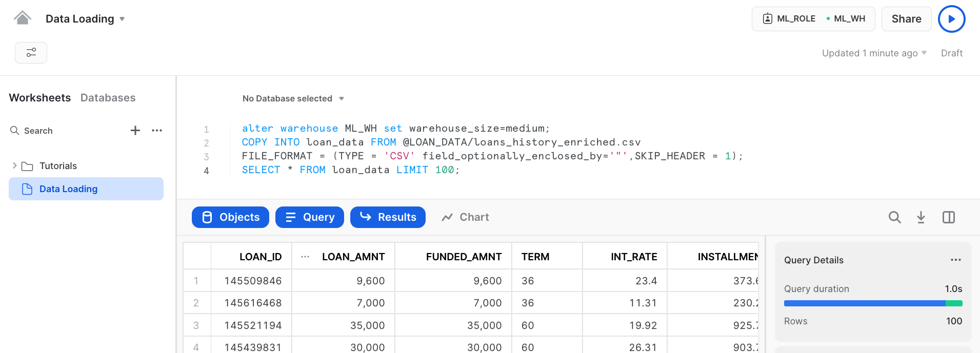Toggle the Results panel button
980x353 pixels.
coord(388,217)
